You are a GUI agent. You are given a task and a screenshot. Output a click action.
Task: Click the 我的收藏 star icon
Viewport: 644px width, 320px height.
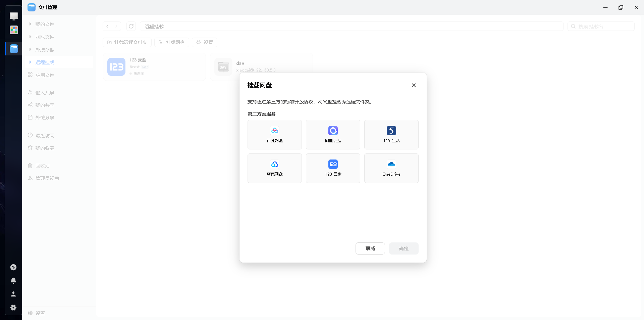tap(30, 148)
